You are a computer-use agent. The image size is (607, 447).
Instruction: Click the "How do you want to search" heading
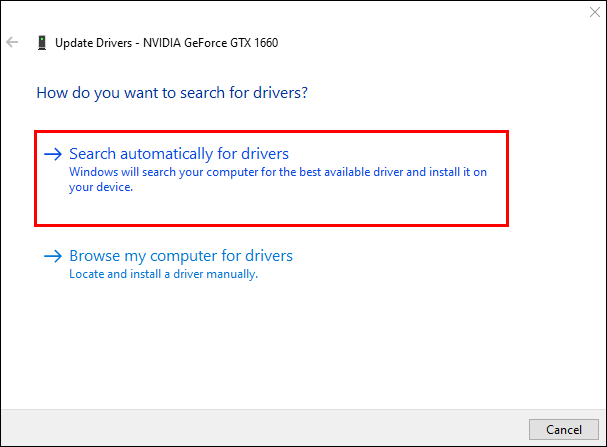(x=171, y=93)
